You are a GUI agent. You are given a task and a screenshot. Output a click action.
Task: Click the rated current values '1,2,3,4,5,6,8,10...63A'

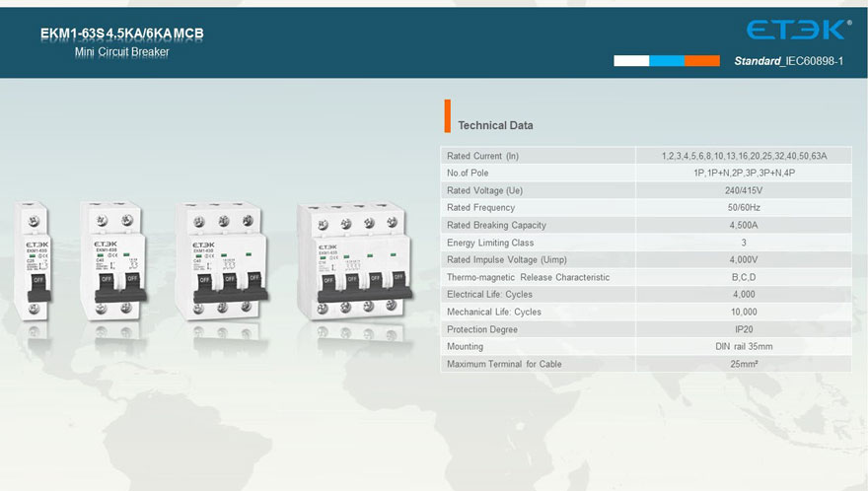coord(744,156)
